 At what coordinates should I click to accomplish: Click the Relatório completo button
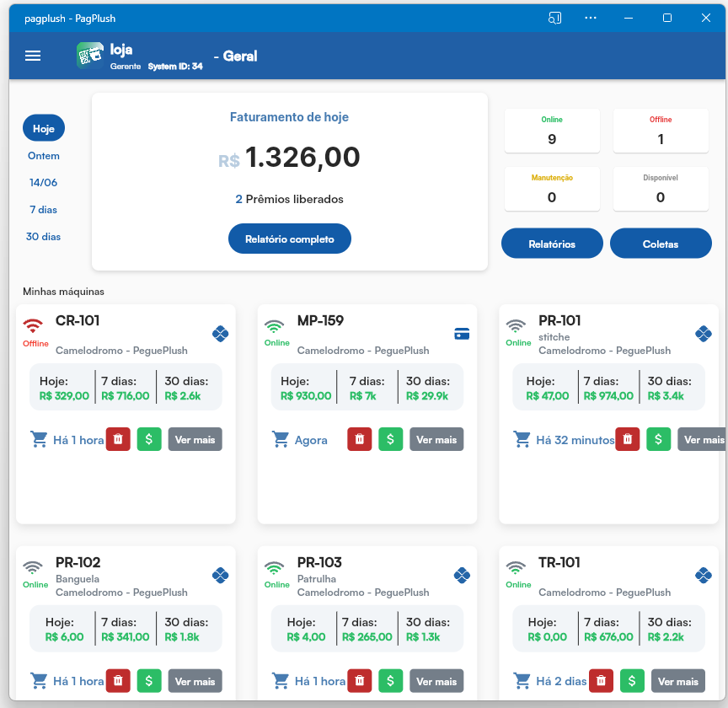coord(289,239)
